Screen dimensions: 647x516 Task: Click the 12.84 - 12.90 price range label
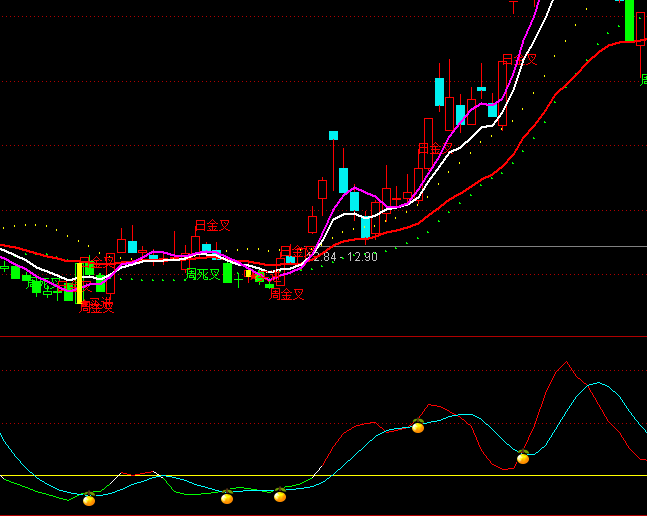[x=345, y=257]
